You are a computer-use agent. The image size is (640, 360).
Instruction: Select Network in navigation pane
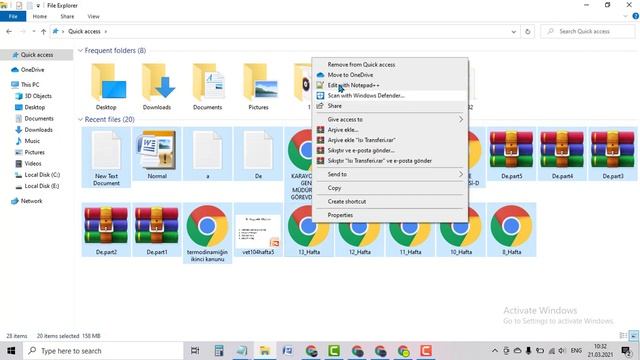[x=31, y=201]
